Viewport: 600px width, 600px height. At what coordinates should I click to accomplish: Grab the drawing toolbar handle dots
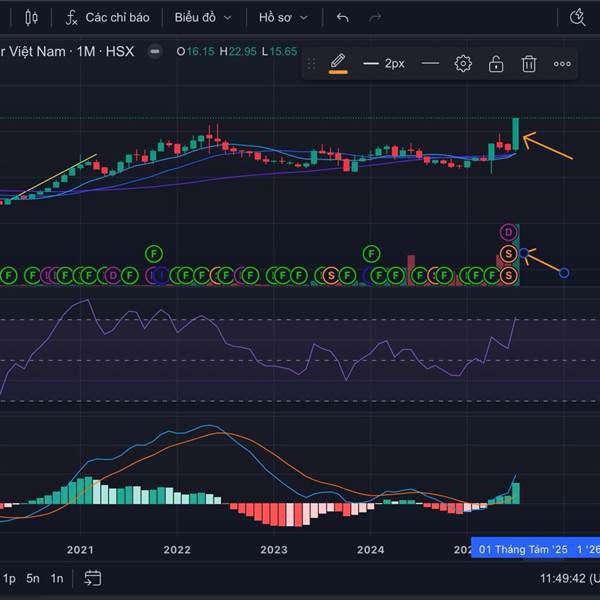pyautogui.click(x=311, y=64)
